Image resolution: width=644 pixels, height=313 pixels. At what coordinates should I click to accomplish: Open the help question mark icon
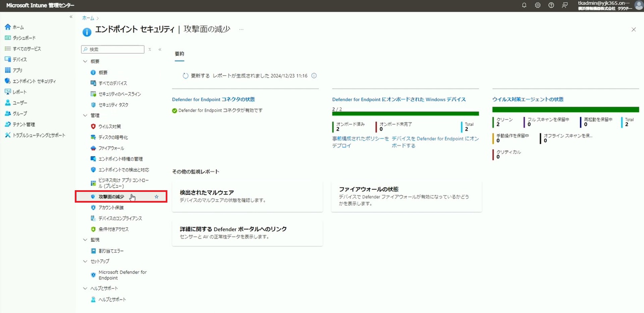pyautogui.click(x=551, y=5)
